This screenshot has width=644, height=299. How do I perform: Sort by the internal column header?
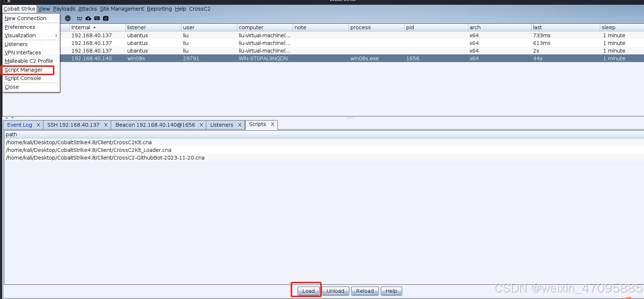[97, 27]
